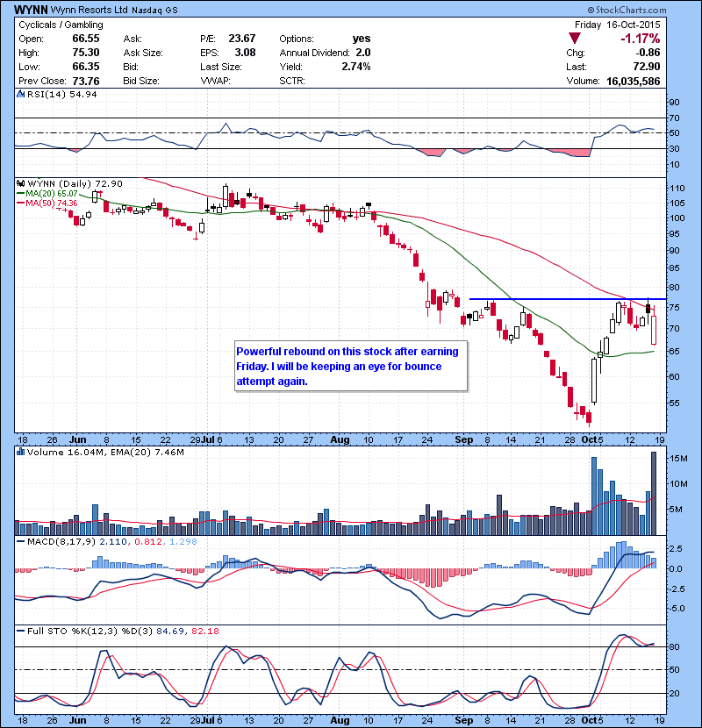Click the red MA(50) legend dash
The image size is (702, 728).
[x=20, y=203]
